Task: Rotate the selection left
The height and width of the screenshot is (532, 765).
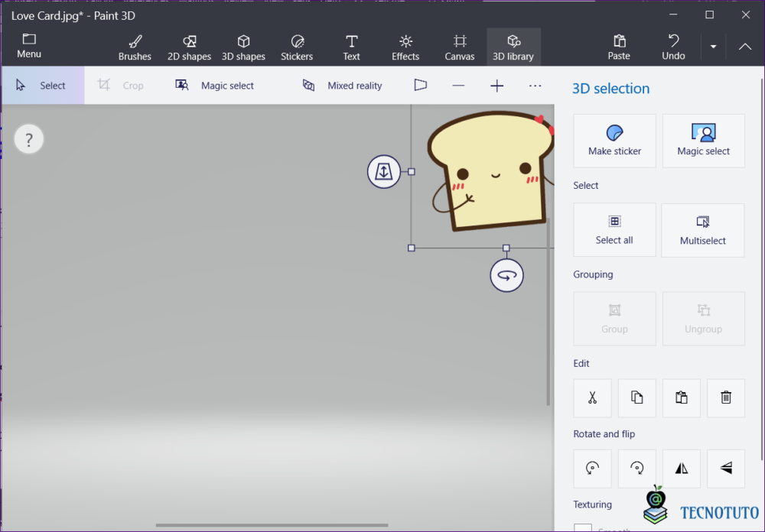Action: pyautogui.click(x=592, y=469)
